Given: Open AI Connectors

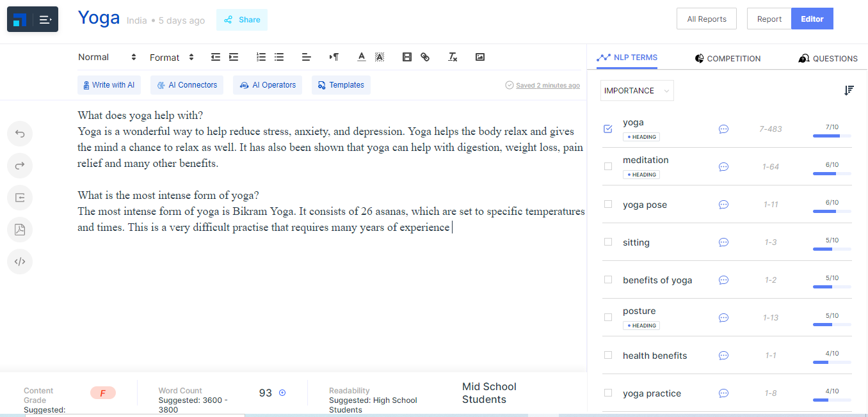Looking at the screenshot, I should pyautogui.click(x=187, y=85).
